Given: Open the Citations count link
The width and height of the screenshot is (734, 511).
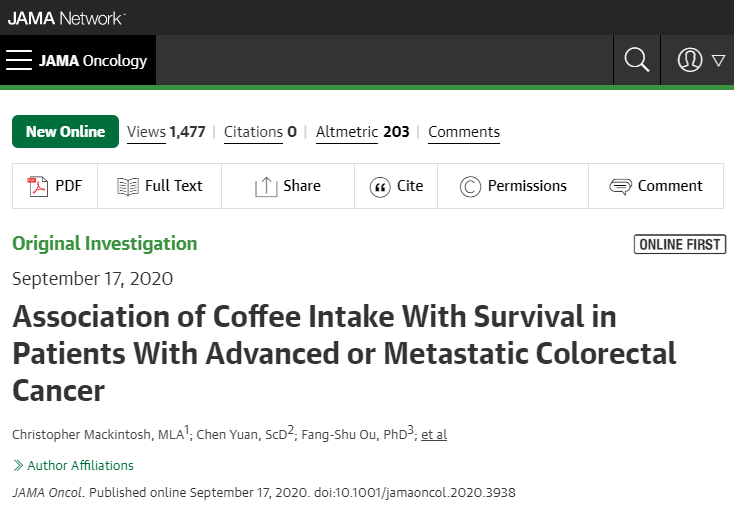Looking at the screenshot, I should pos(259,132).
